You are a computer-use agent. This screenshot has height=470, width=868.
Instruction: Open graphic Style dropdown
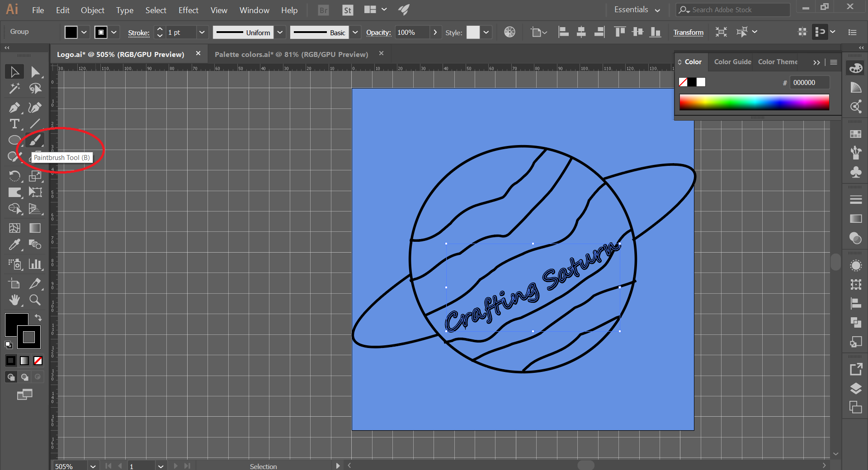click(486, 32)
